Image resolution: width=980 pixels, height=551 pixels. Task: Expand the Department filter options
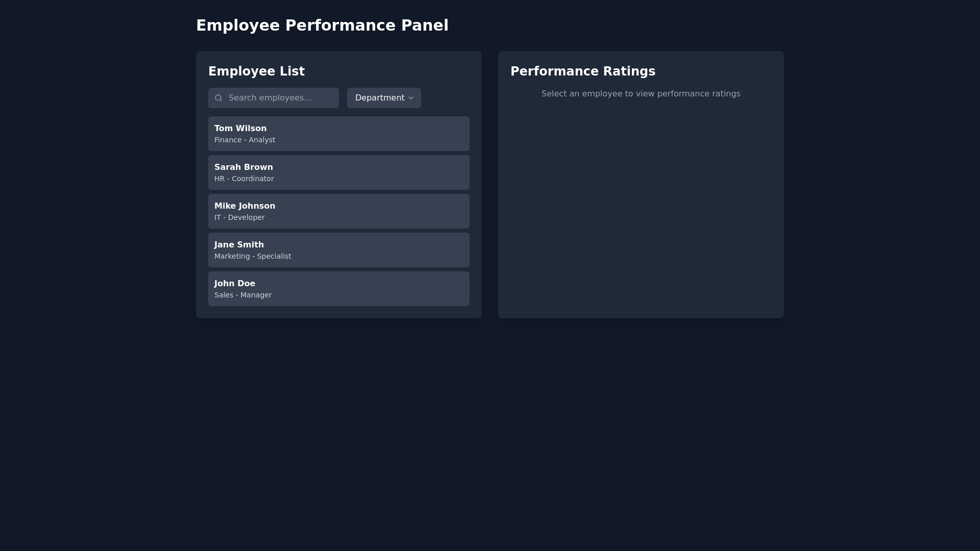[383, 97]
